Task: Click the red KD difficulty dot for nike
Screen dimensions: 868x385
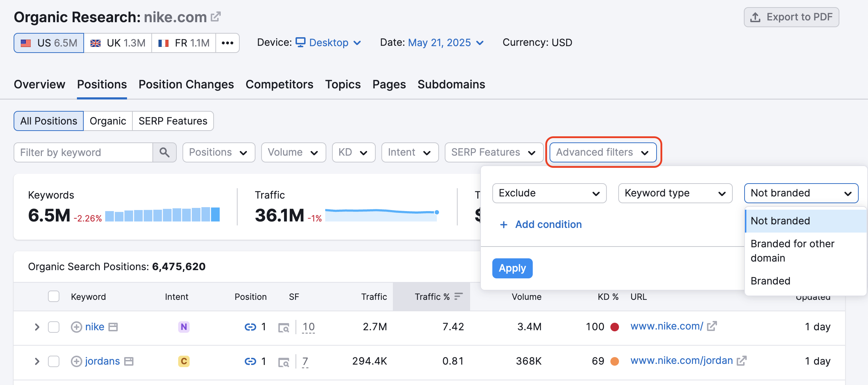Action: click(615, 327)
